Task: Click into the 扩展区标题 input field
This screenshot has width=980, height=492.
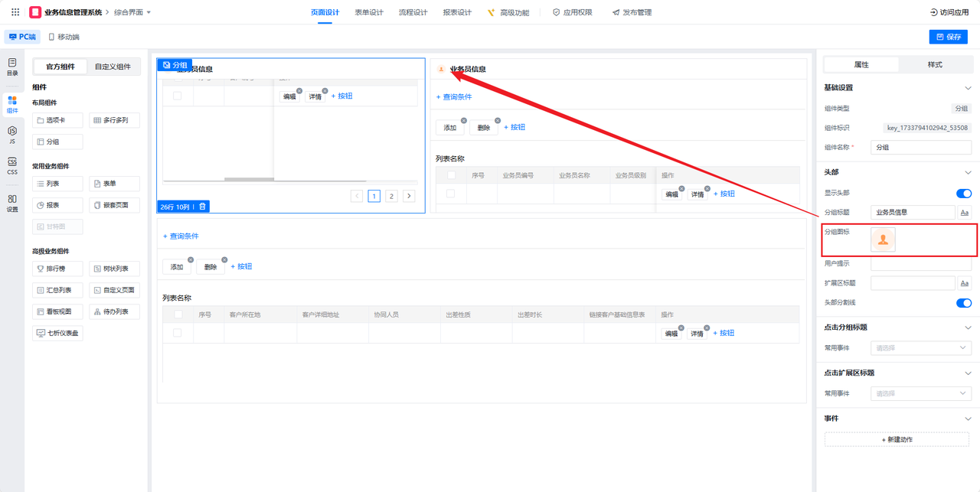Action: pos(913,283)
